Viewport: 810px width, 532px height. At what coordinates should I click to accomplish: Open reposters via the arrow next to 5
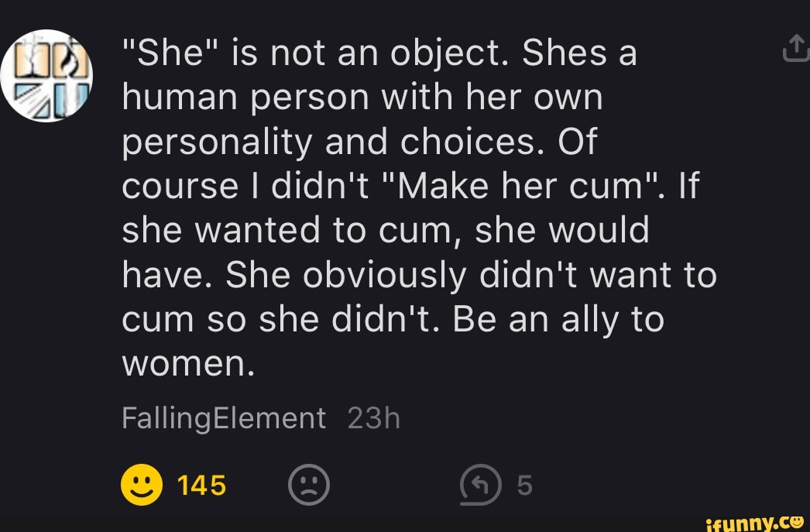482,485
